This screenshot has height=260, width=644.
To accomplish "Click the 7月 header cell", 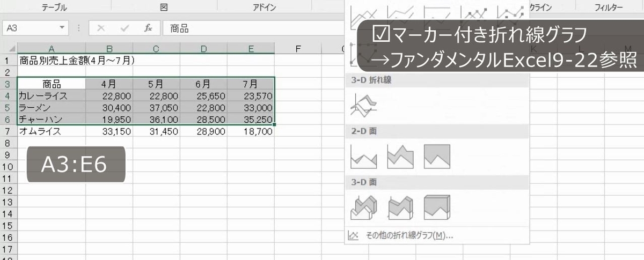I will (x=251, y=84).
